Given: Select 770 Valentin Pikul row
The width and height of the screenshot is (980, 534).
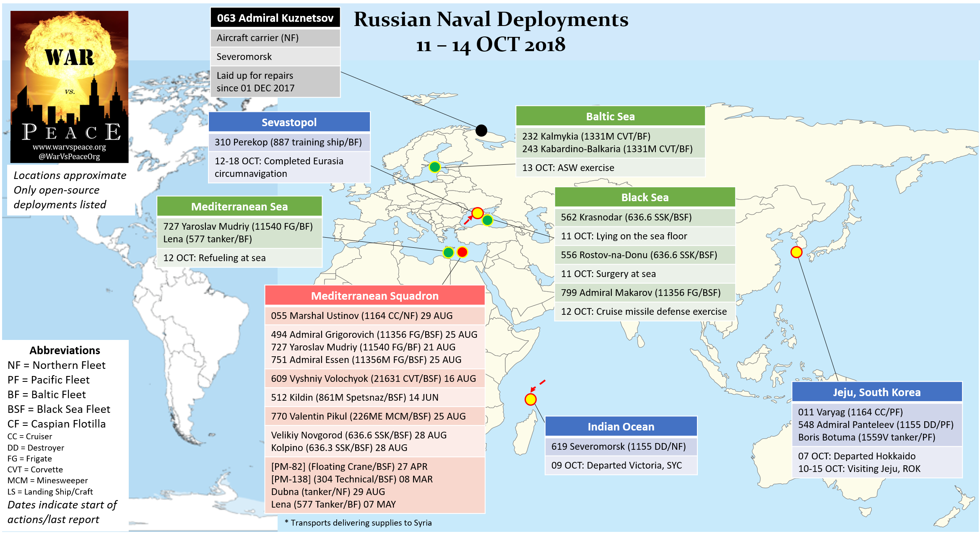Looking at the screenshot, I should coord(375,416).
